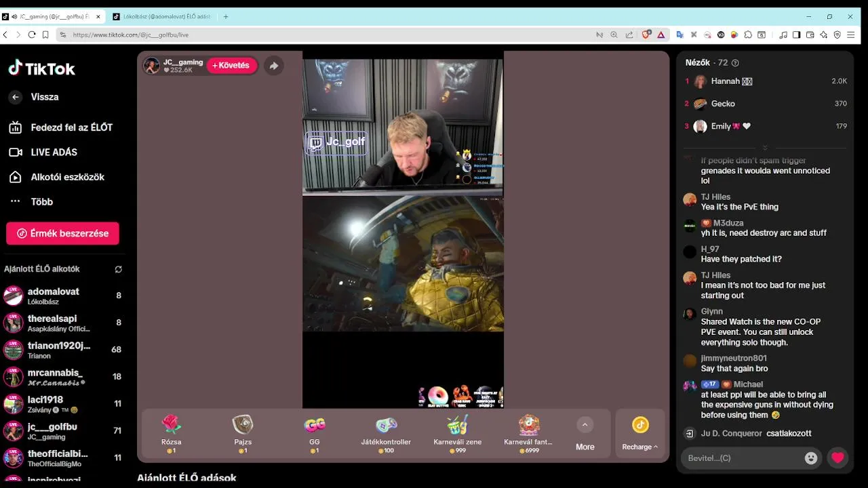Open trianon1920j live channel

point(62,350)
